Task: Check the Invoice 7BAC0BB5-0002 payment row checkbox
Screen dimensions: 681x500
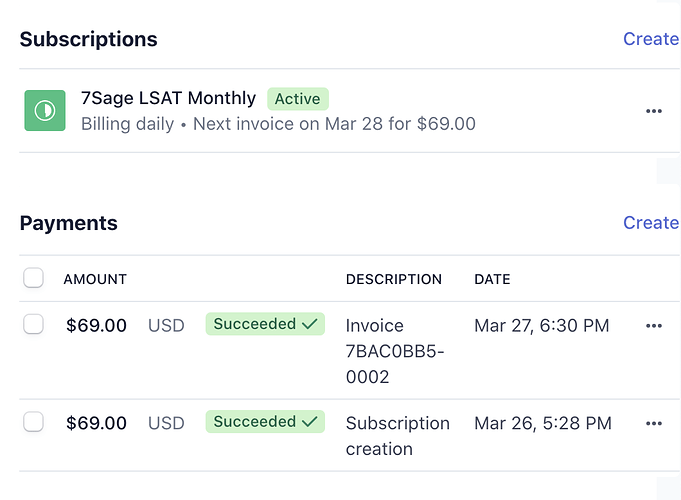Action: (x=33, y=324)
